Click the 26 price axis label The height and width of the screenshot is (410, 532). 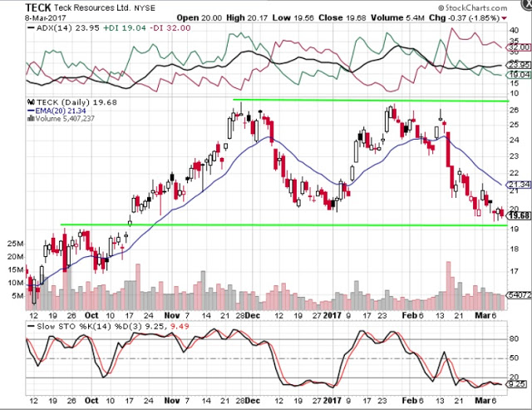coord(514,110)
